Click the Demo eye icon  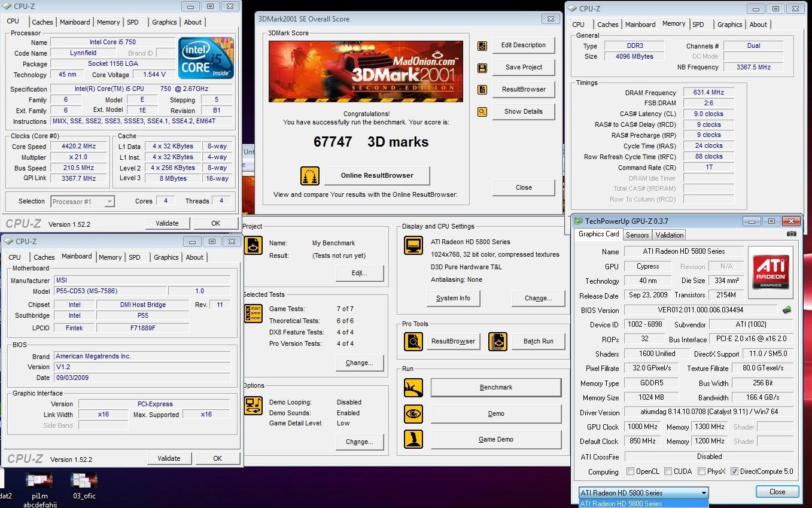(x=413, y=413)
